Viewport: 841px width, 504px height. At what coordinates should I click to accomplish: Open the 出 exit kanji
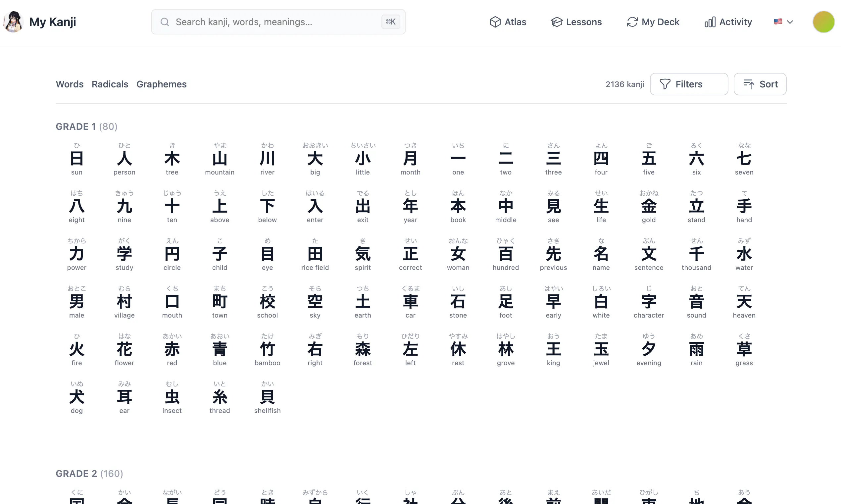(363, 206)
